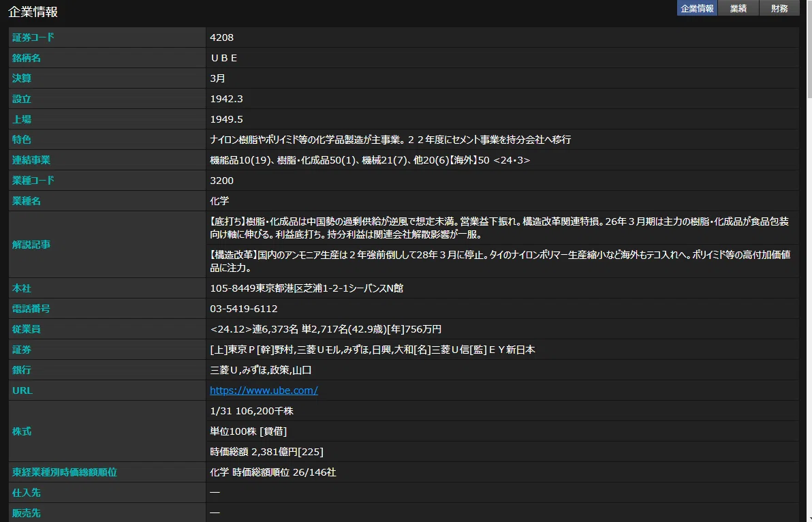This screenshot has height=522, width=812.
Task: Click the 【構造改革】 commentary paragraph
Action: pos(500,262)
